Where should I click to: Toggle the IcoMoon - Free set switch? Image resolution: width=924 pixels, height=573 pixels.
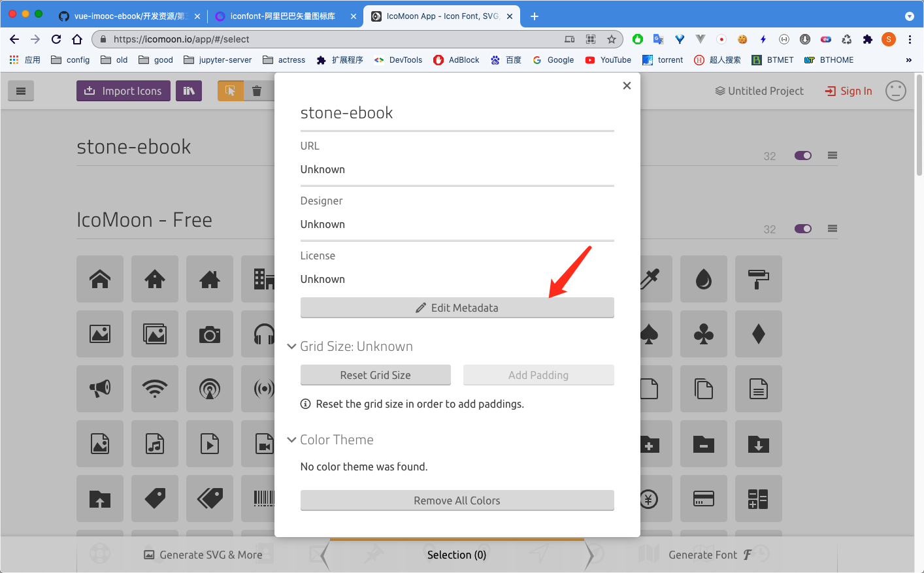pyautogui.click(x=803, y=229)
